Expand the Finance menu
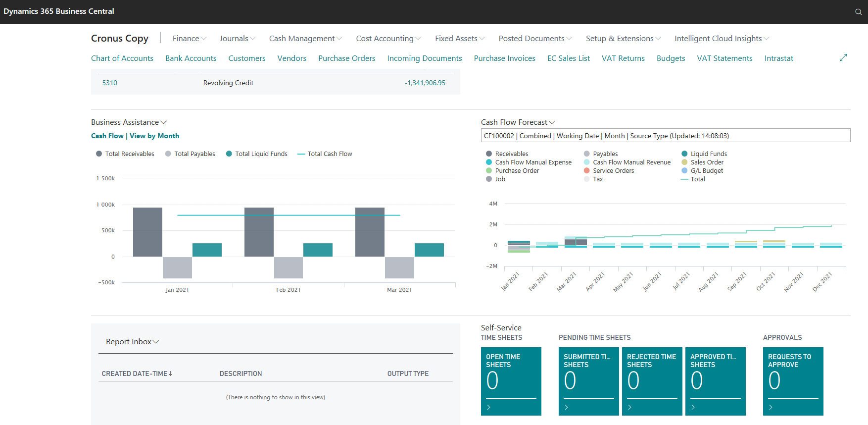This screenshot has height=425, width=868. [190, 39]
